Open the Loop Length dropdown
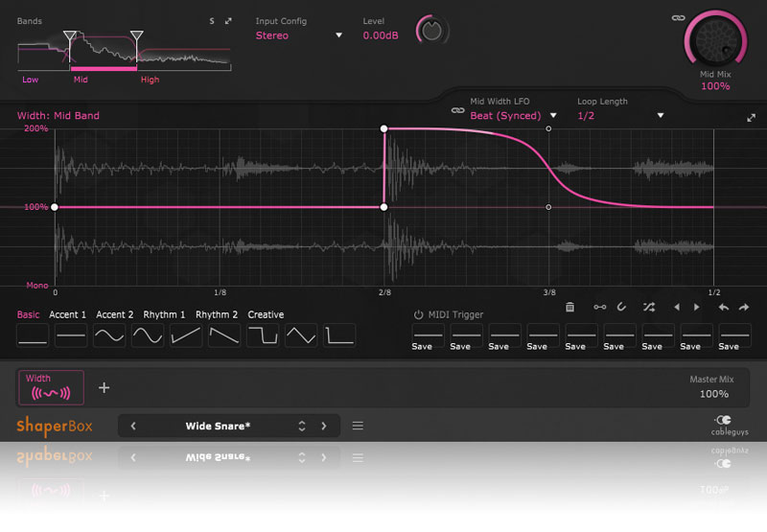 pos(620,116)
